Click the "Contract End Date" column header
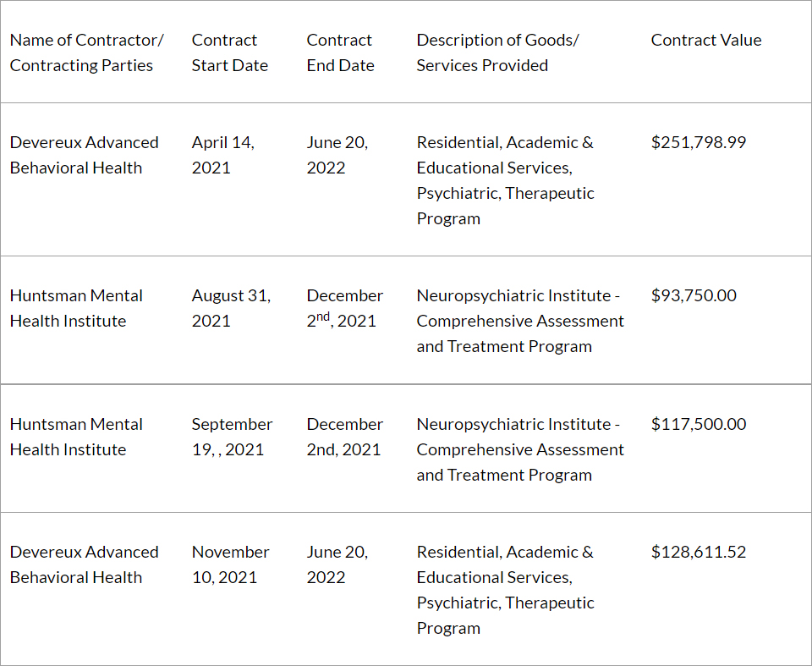This screenshot has width=812, height=666. (x=340, y=52)
